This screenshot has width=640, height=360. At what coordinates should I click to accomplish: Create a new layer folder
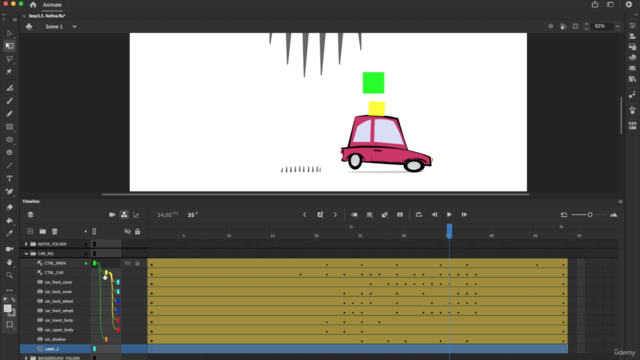tap(42, 231)
